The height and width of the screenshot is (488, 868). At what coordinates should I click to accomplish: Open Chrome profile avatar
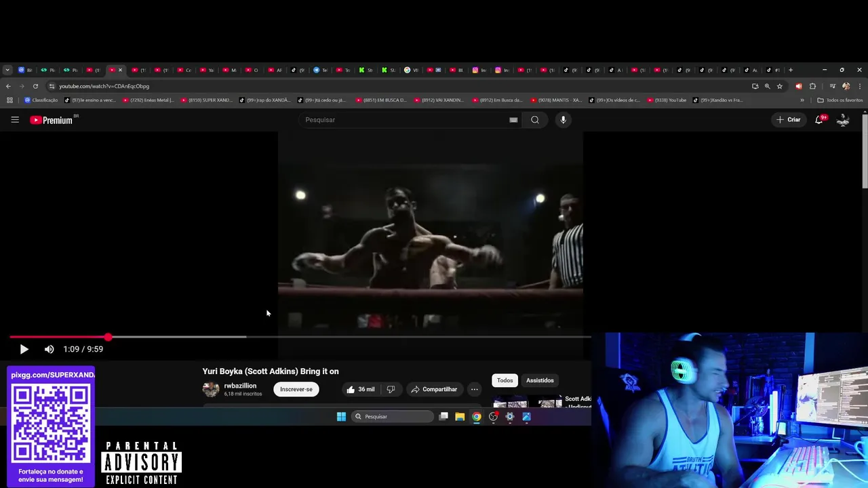click(846, 86)
